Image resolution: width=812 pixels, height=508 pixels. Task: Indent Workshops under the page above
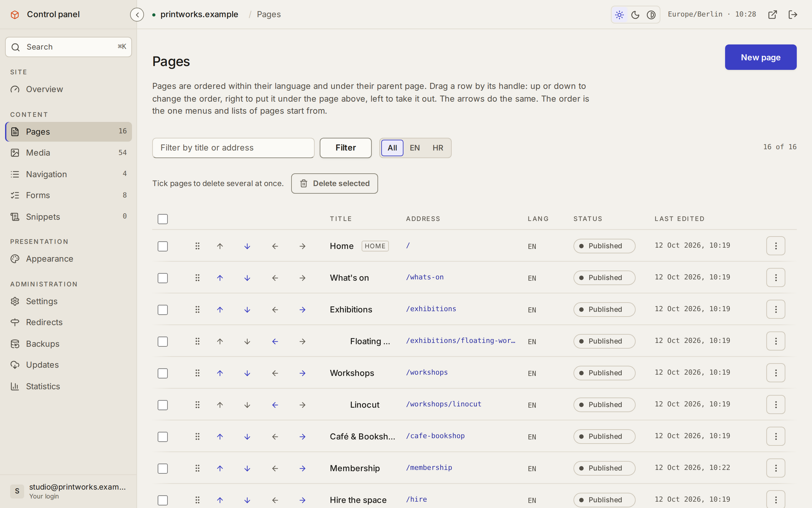point(302,373)
